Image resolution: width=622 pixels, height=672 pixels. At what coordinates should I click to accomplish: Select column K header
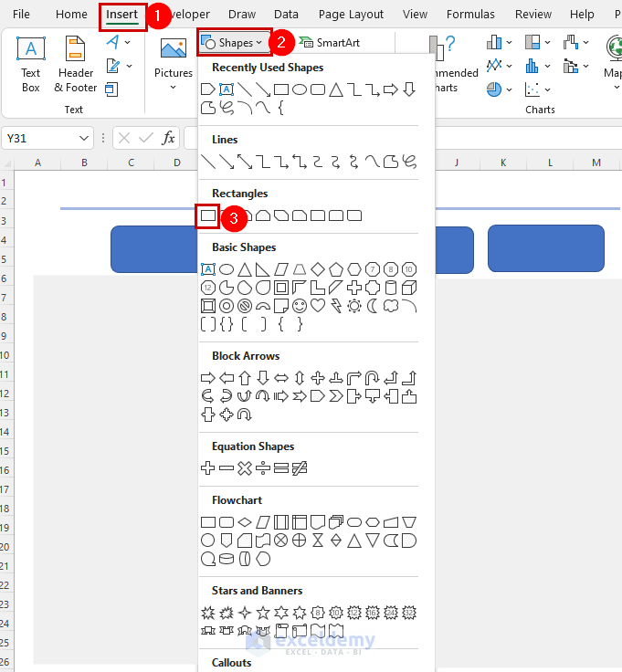pos(503,163)
